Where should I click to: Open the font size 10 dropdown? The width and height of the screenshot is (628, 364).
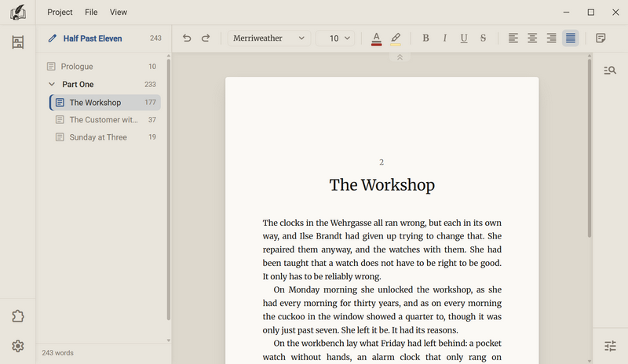(x=335, y=38)
